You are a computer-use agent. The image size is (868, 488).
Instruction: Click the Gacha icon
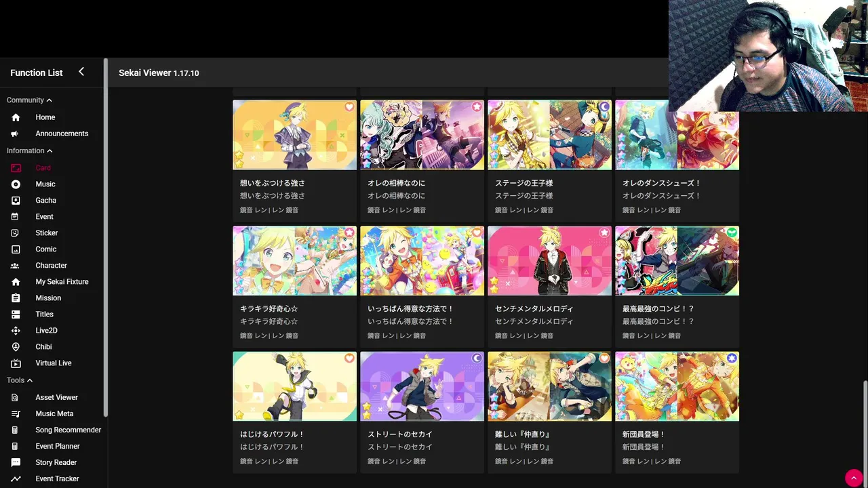point(16,200)
